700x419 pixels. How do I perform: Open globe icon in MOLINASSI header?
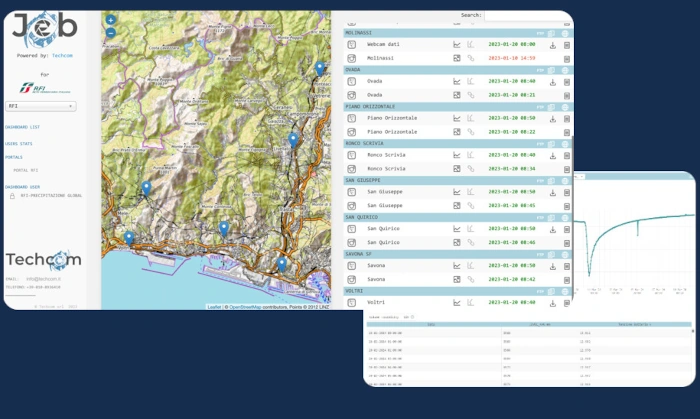565,33
